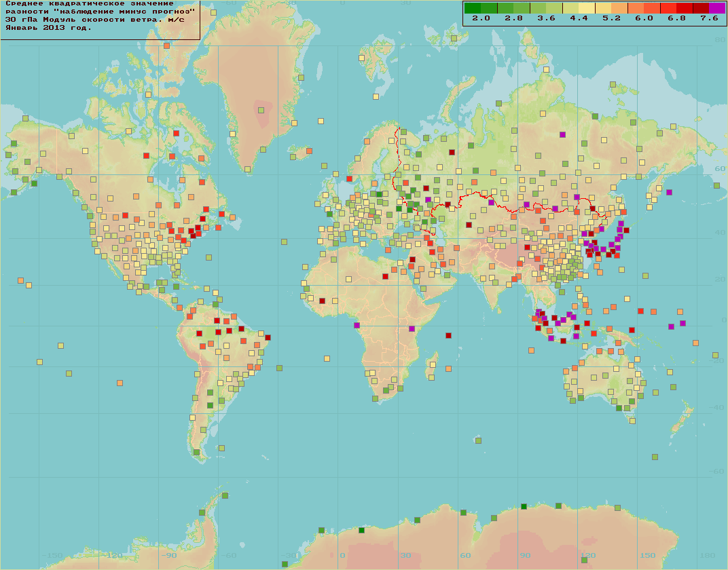The width and height of the screenshot is (728, 570).
Task: Select the legend value label 6.8
Action: click(x=676, y=18)
